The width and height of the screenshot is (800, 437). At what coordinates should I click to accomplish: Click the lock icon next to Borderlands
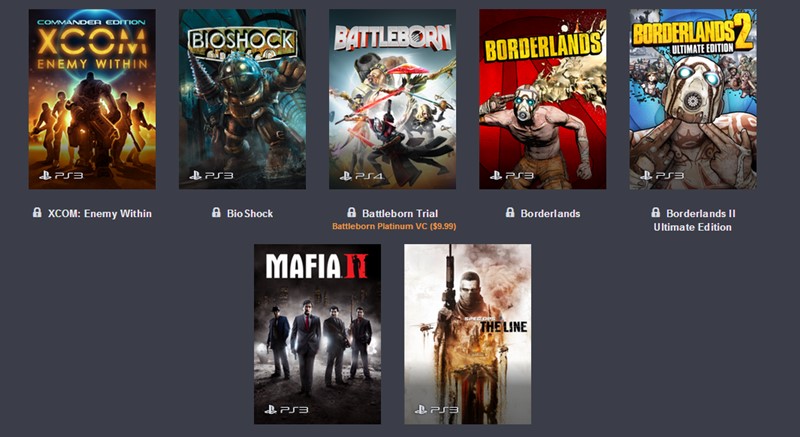point(510,212)
